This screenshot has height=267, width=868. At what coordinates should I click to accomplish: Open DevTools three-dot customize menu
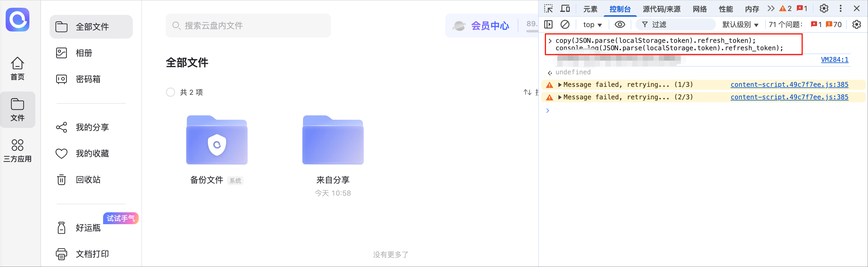841,8
